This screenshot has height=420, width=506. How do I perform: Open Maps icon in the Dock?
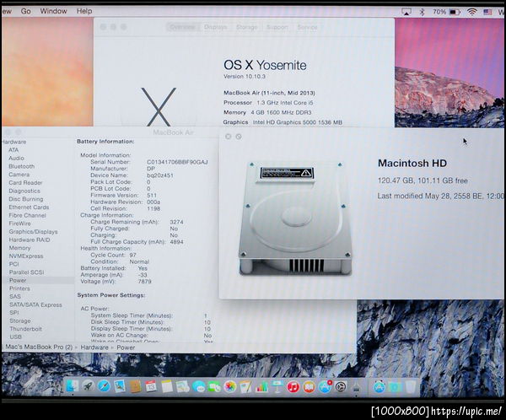183,386
